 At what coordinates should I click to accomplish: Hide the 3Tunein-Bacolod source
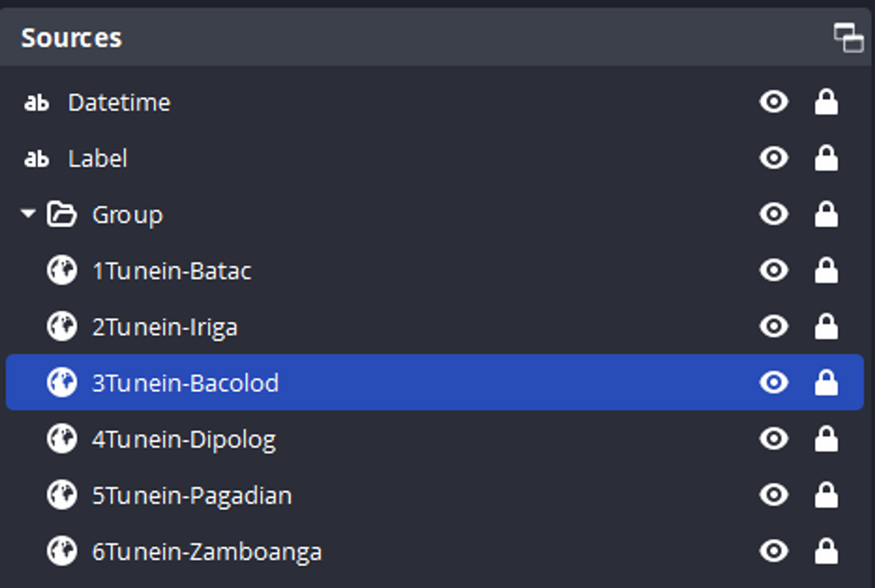(x=774, y=383)
